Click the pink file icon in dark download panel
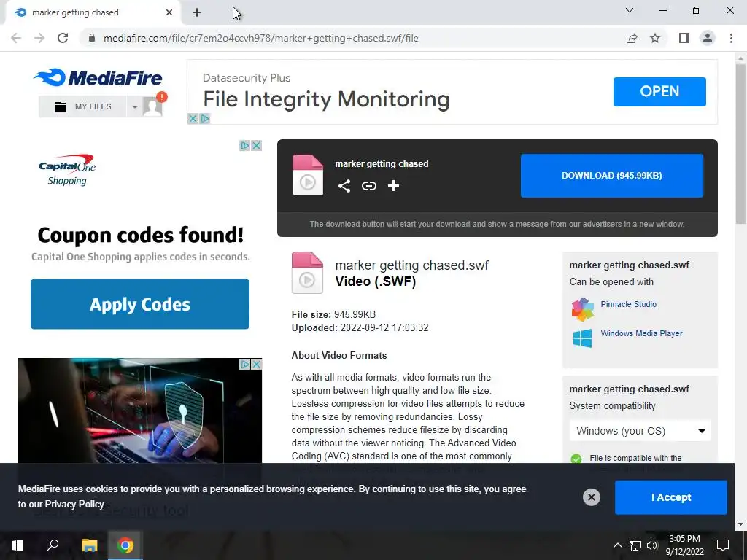747x560 pixels. point(308,175)
